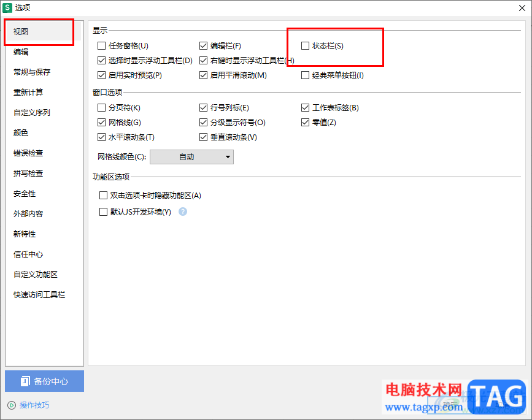This screenshot has width=532, height=420.
Task: Uncheck the 编辑栏(F) checkbox
Action: tap(203, 46)
